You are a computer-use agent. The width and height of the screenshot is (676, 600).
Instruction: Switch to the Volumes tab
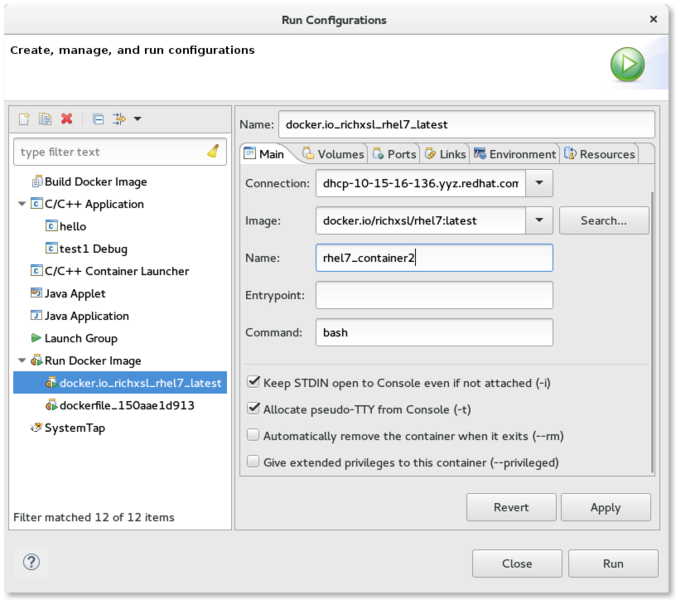click(333, 154)
